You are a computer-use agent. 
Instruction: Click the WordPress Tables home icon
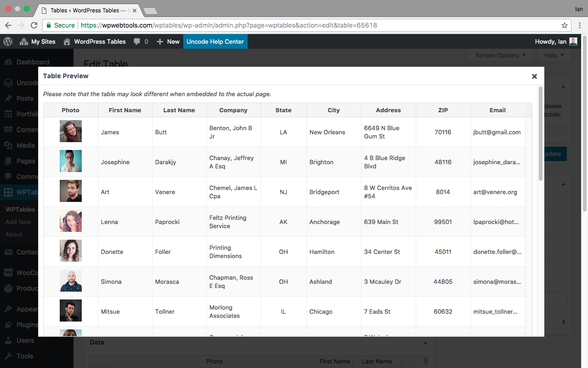click(x=67, y=41)
